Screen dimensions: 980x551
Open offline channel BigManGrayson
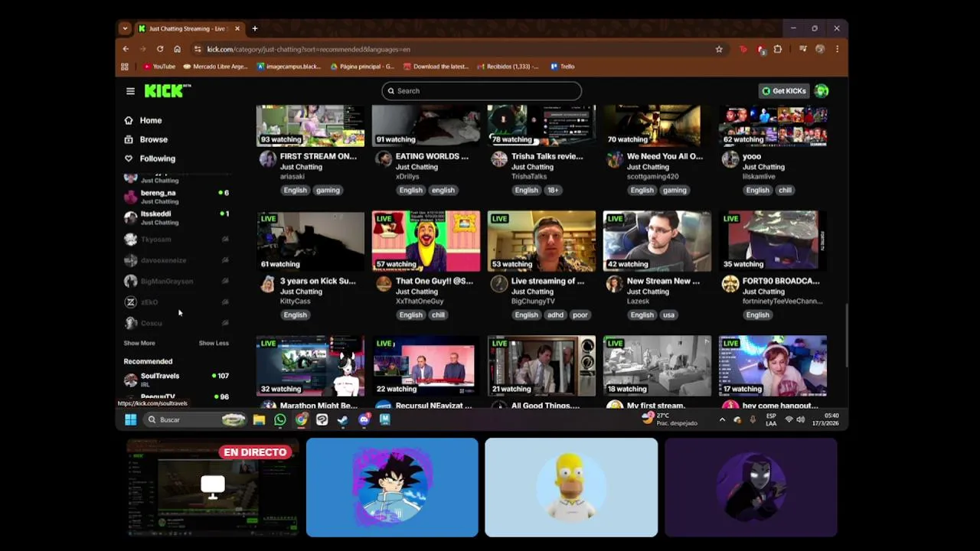[x=176, y=281]
